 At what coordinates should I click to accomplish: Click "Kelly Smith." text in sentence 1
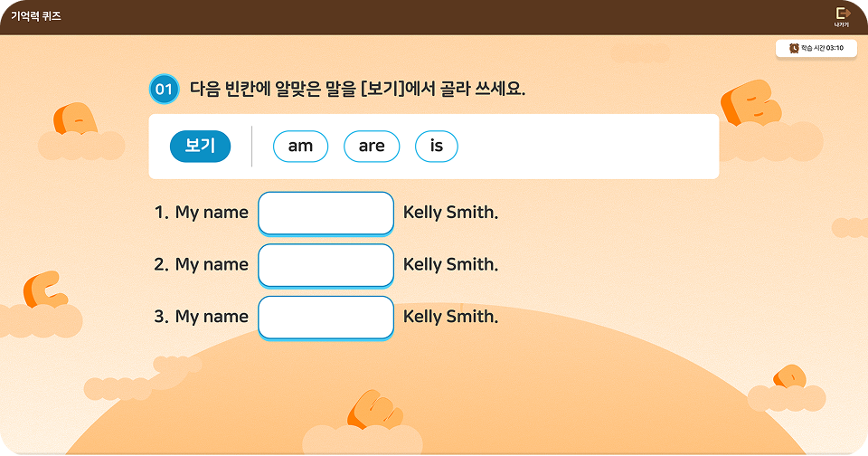tap(450, 213)
